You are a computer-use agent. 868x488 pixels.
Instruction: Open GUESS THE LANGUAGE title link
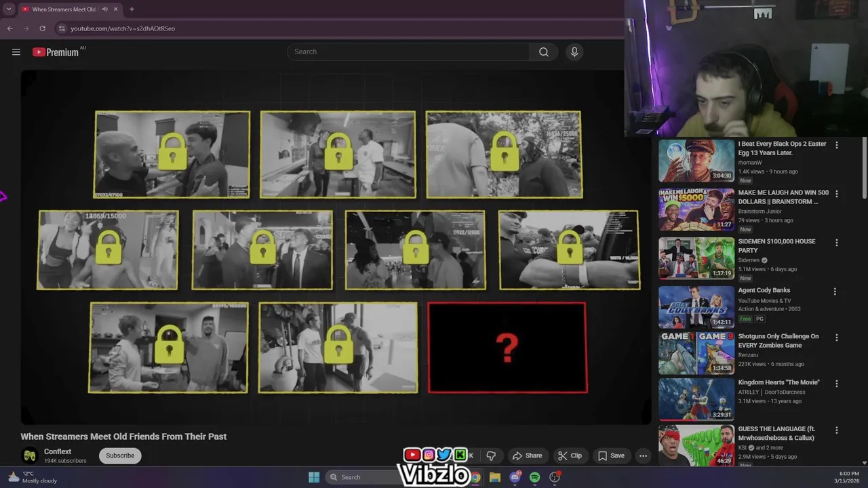click(x=776, y=434)
